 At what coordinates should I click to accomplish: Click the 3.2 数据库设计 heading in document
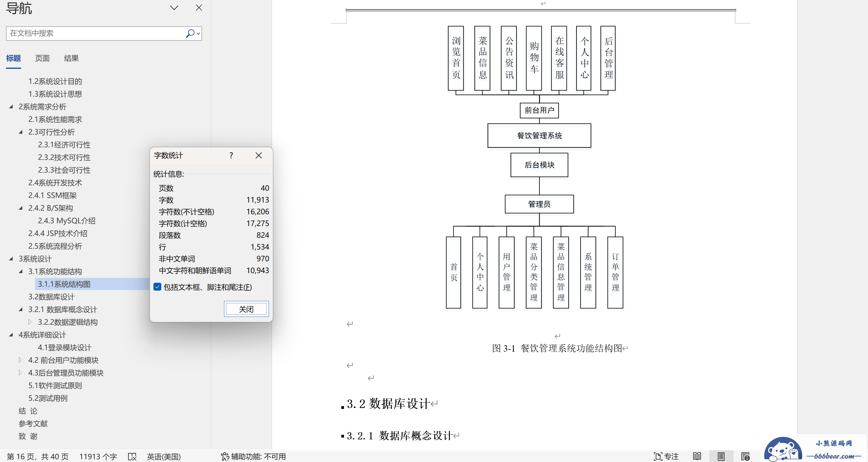pos(388,404)
